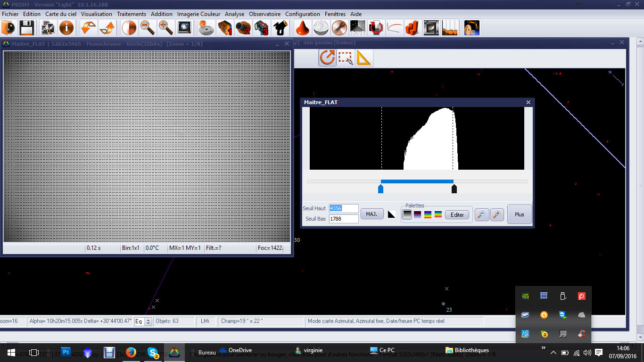Click the Seuil Bas input field
Screen dimensions: 644x362
(x=344, y=219)
